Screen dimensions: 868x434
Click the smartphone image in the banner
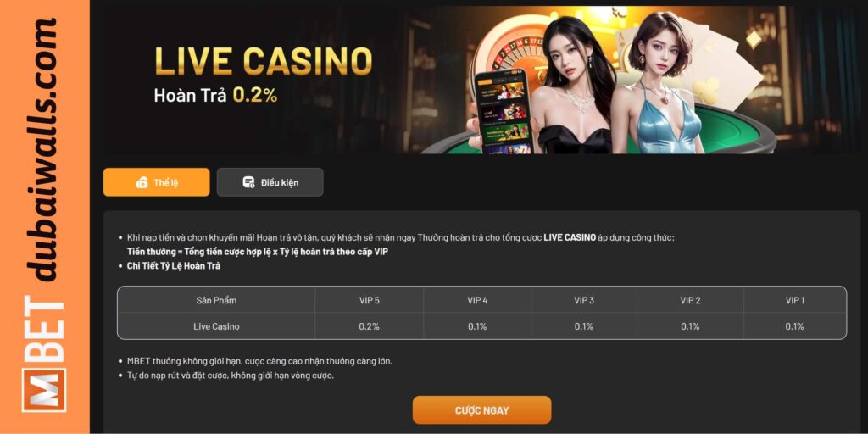point(503,112)
